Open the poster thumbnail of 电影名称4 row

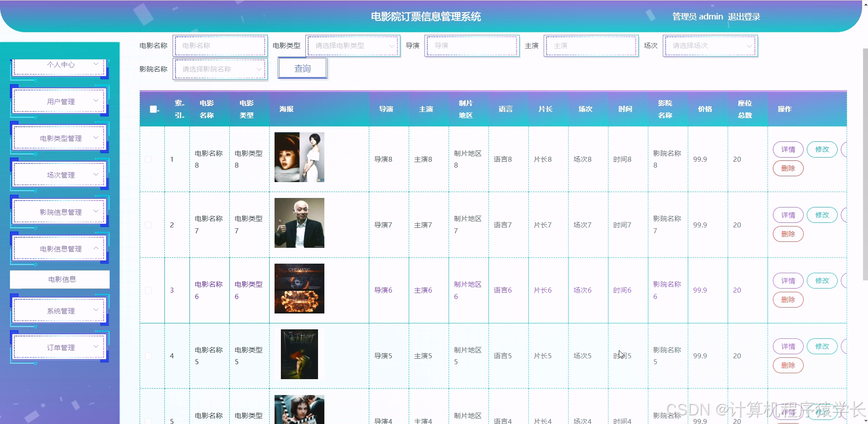coord(299,410)
